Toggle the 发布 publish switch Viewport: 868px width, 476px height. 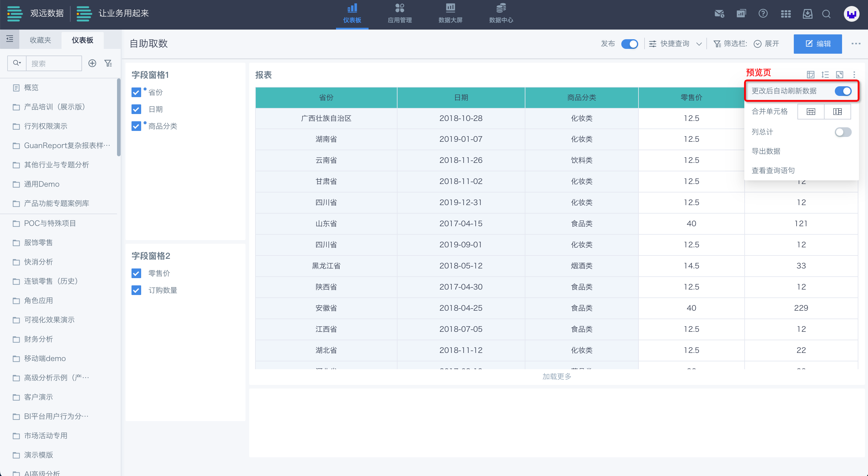click(629, 44)
